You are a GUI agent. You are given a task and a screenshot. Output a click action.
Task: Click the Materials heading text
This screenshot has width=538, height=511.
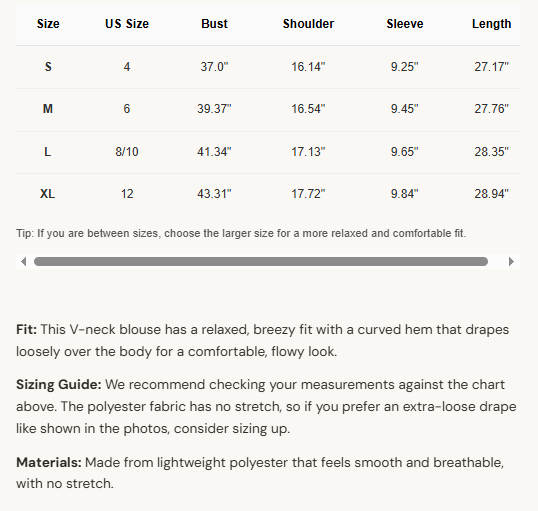point(49,463)
